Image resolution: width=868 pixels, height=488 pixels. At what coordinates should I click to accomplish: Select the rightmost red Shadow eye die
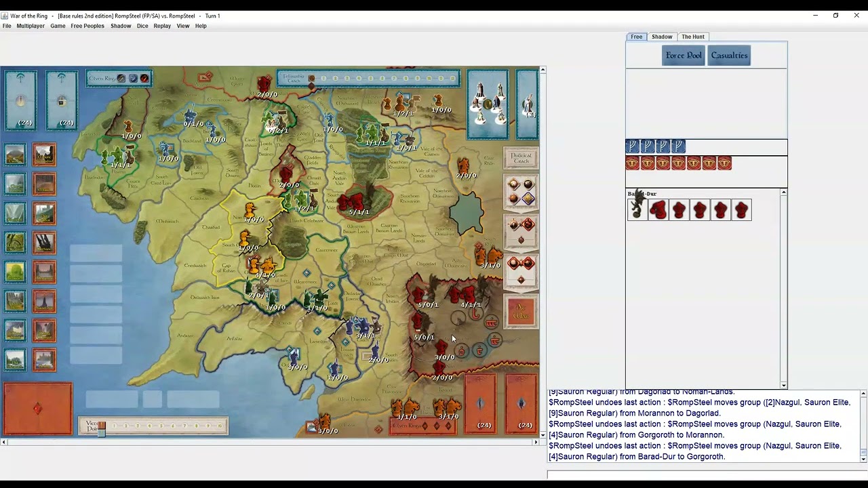point(724,163)
